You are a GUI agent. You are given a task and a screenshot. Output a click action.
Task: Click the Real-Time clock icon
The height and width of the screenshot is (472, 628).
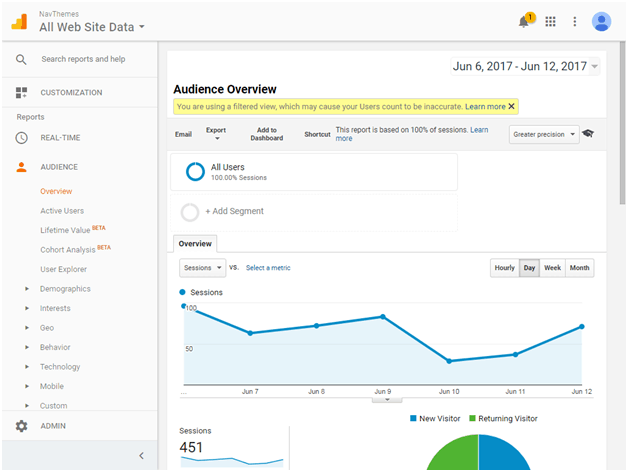[x=21, y=138]
